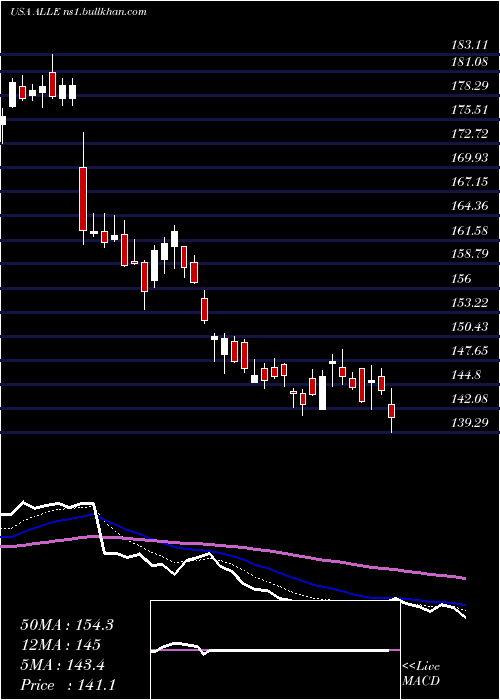This screenshot has width=500, height=700.
Task: Click the 161.58 price label
Action: tap(470, 231)
